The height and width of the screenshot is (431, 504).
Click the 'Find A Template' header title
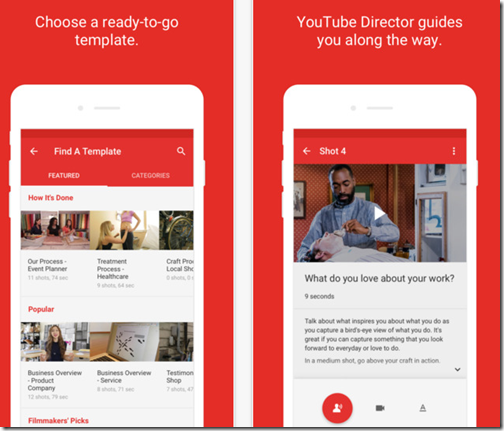[x=88, y=151]
